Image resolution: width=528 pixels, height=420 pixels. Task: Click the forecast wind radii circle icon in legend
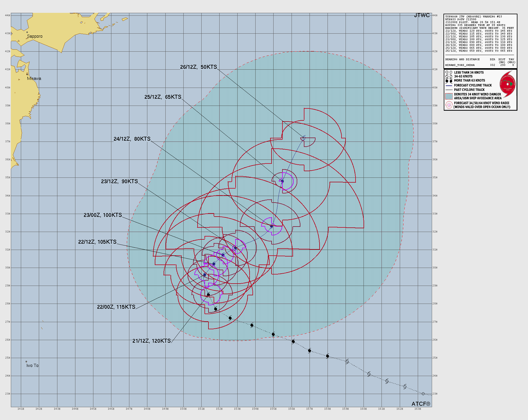(449, 105)
